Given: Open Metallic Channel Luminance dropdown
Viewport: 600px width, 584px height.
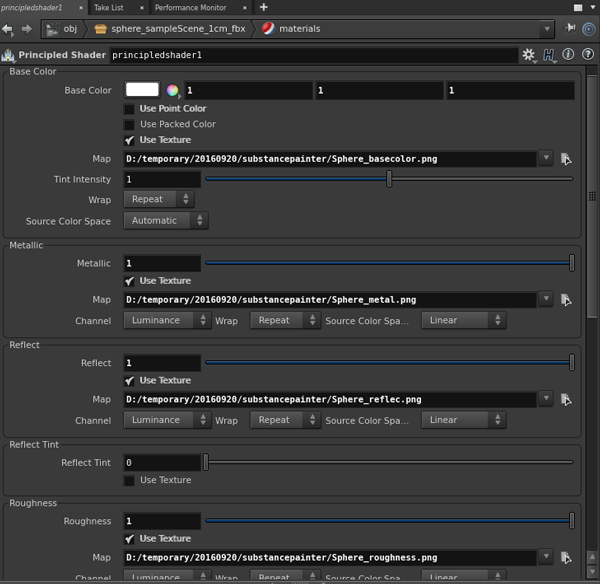Looking at the screenshot, I should (x=167, y=320).
